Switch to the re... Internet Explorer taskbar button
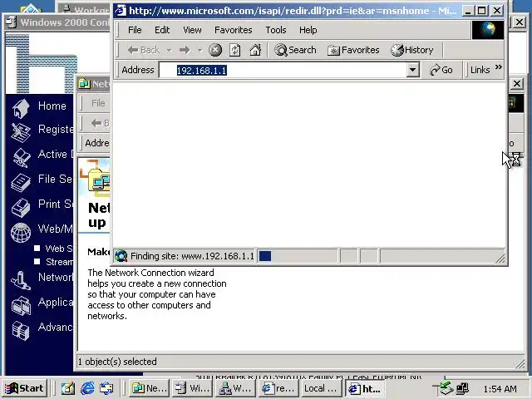Image resolution: width=532 pixels, height=399 pixels. click(x=278, y=388)
